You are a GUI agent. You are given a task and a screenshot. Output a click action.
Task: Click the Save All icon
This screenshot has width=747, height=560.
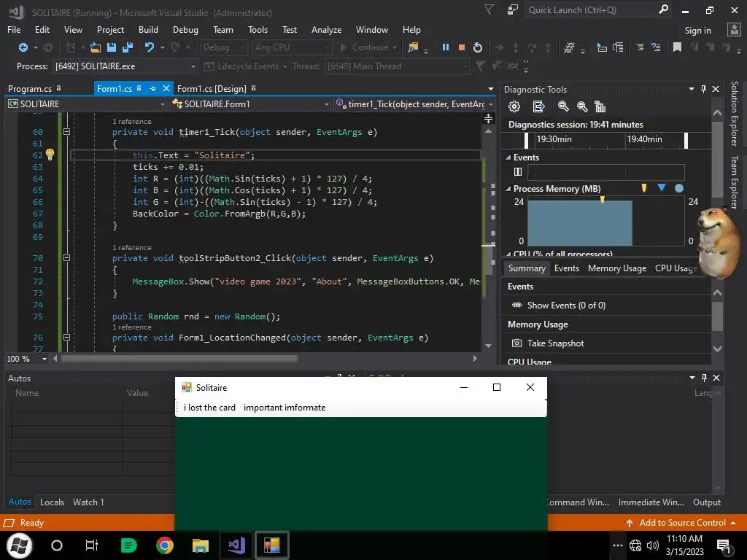click(x=128, y=47)
